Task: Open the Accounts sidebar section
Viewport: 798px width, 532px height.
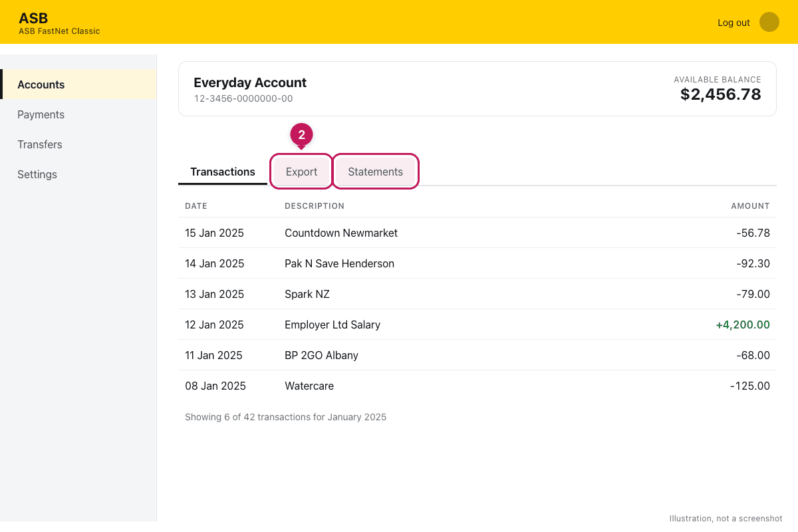Action: coord(78,84)
